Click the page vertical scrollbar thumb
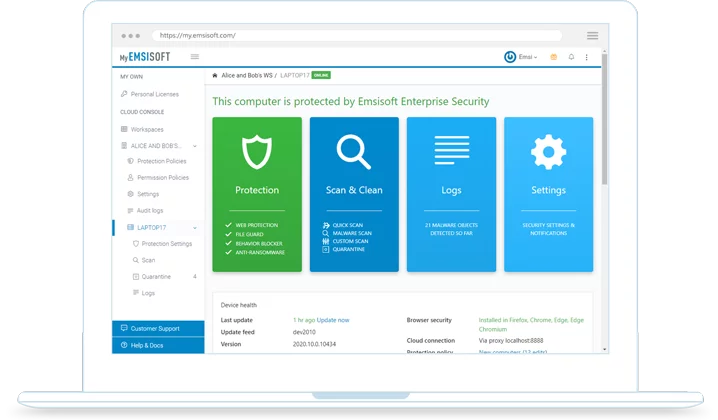The image size is (718, 420). 604,119
